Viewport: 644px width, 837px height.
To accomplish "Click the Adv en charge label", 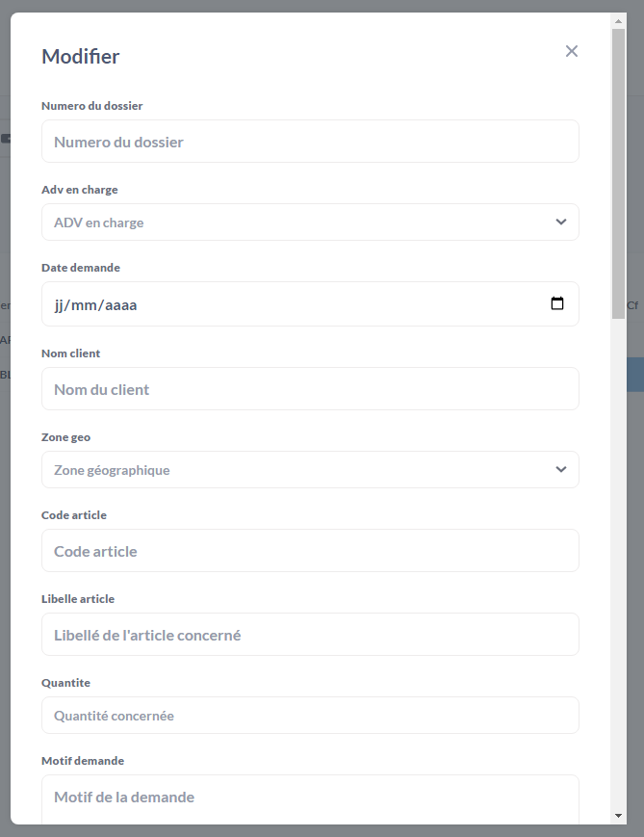I will click(x=80, y=190).
